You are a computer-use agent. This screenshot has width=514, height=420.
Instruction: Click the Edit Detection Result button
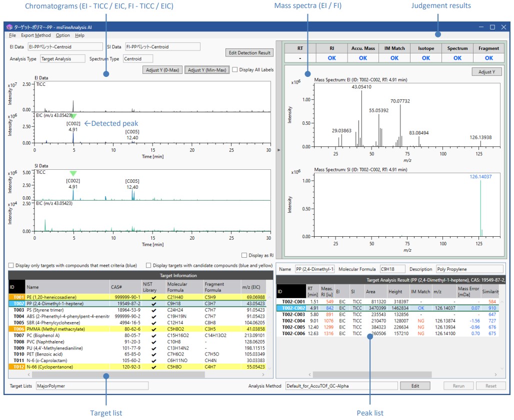[249, 52]
